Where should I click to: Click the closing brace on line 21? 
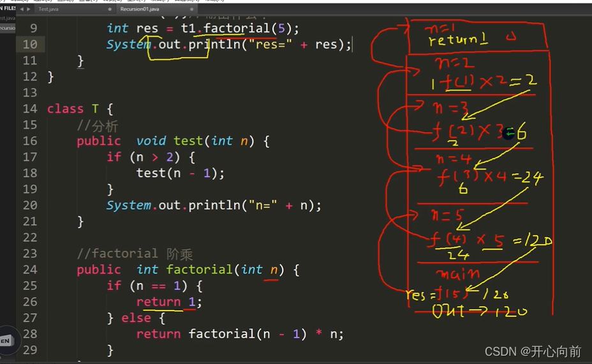point(80,222)
